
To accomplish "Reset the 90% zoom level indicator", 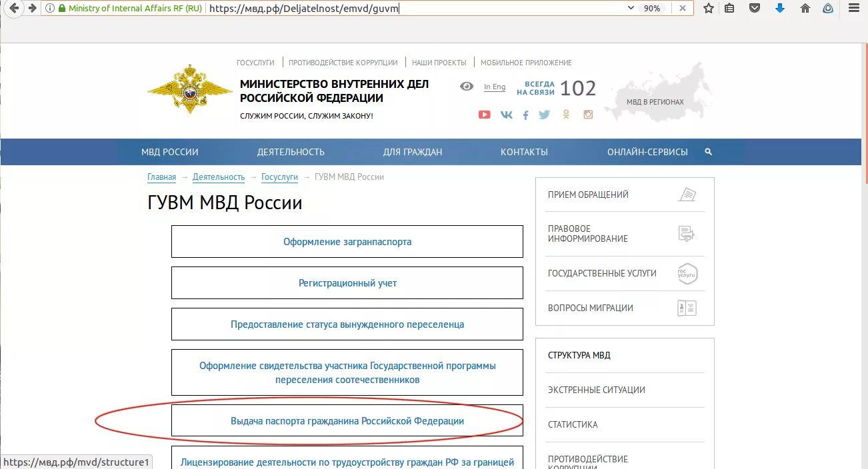I will 651,9.
